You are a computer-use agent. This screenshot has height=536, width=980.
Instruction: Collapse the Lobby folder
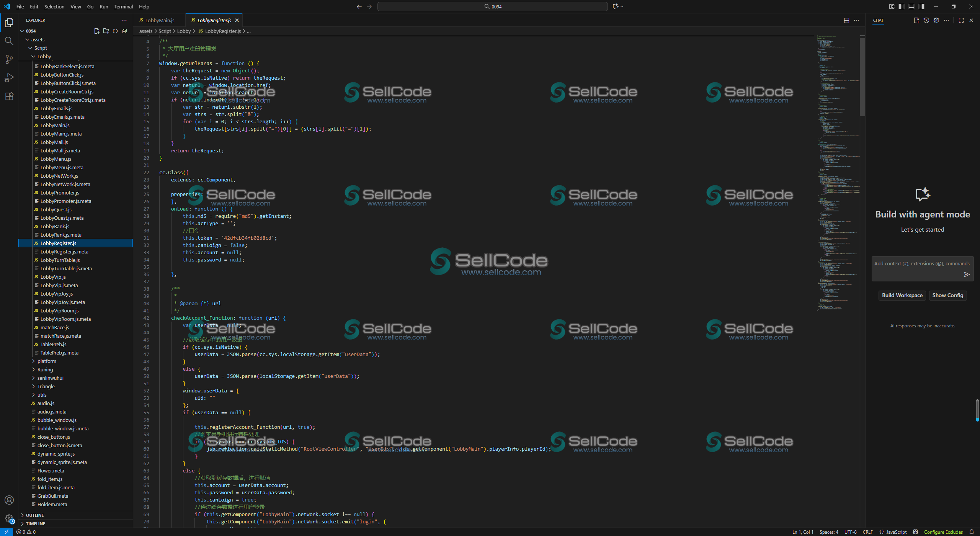pos(44,56)
